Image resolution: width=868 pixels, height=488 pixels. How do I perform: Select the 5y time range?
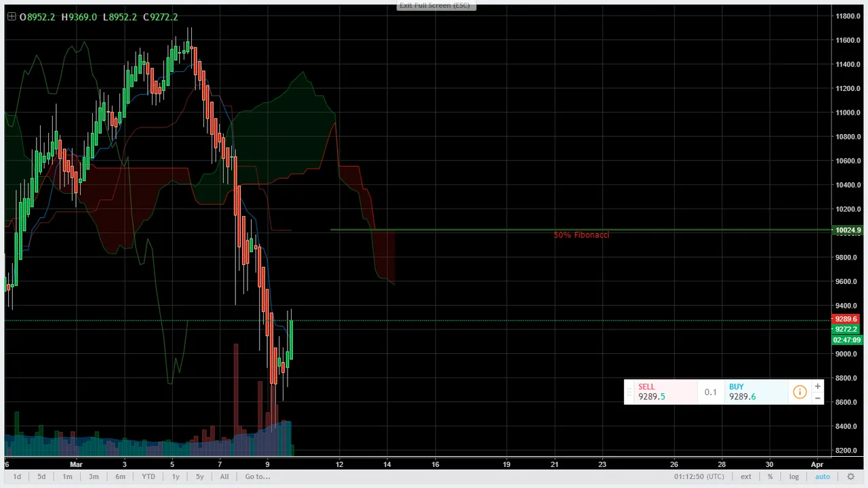[x=200, y=476]
